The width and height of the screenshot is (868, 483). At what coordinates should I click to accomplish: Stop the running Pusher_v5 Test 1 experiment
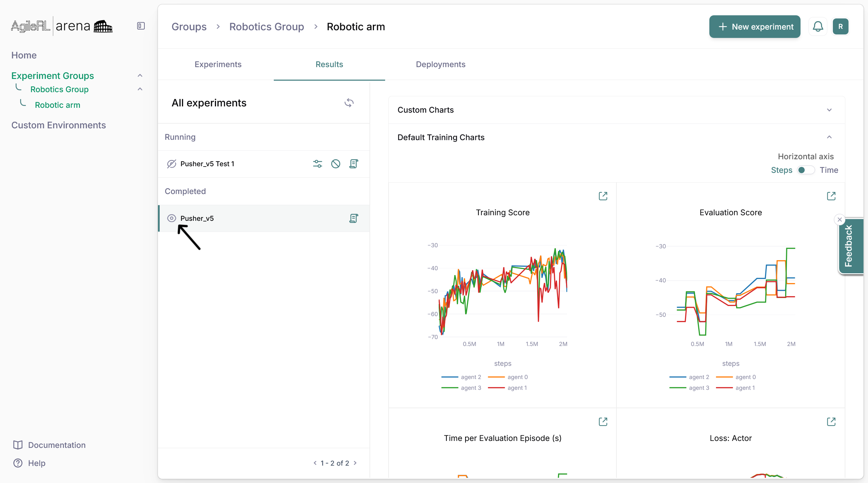pos(335,164)
